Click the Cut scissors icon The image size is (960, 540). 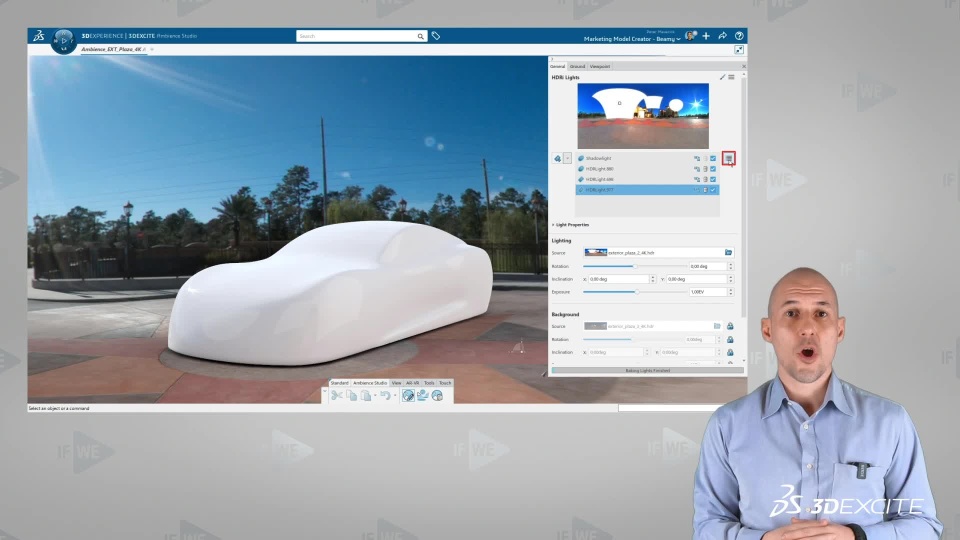click(x=336, y=396)
